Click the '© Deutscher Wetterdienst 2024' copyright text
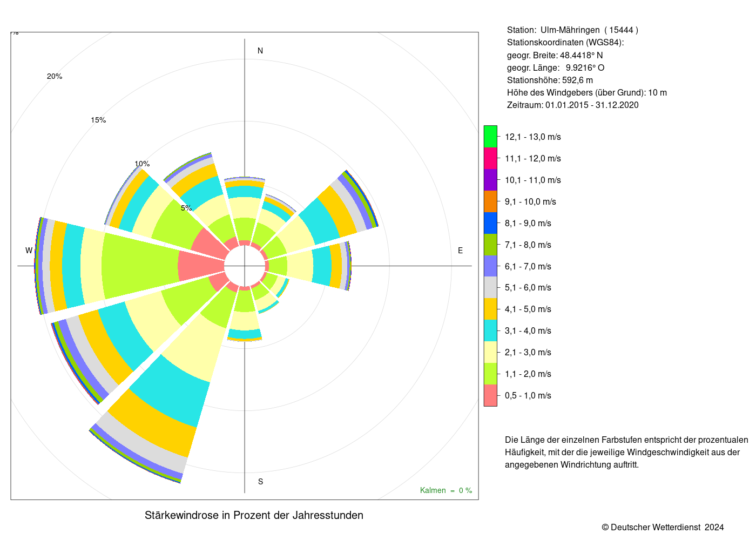 coord(663,527)
